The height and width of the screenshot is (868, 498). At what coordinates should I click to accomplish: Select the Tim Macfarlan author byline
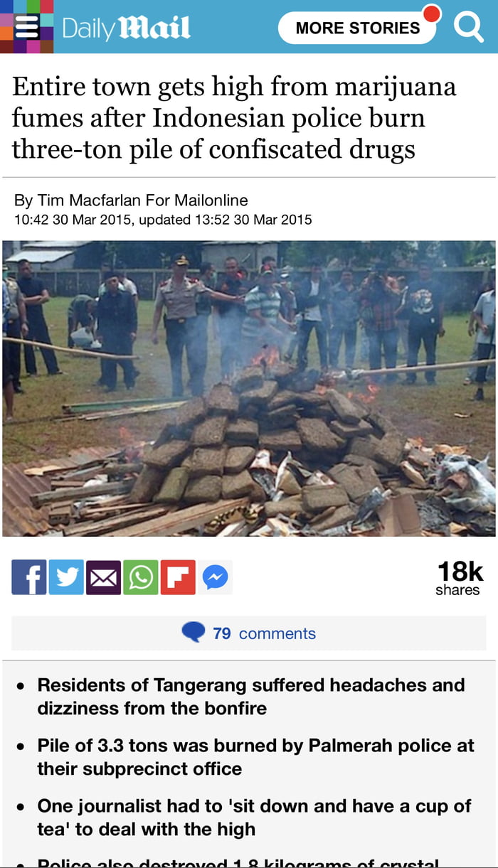[x=131, y=200]
